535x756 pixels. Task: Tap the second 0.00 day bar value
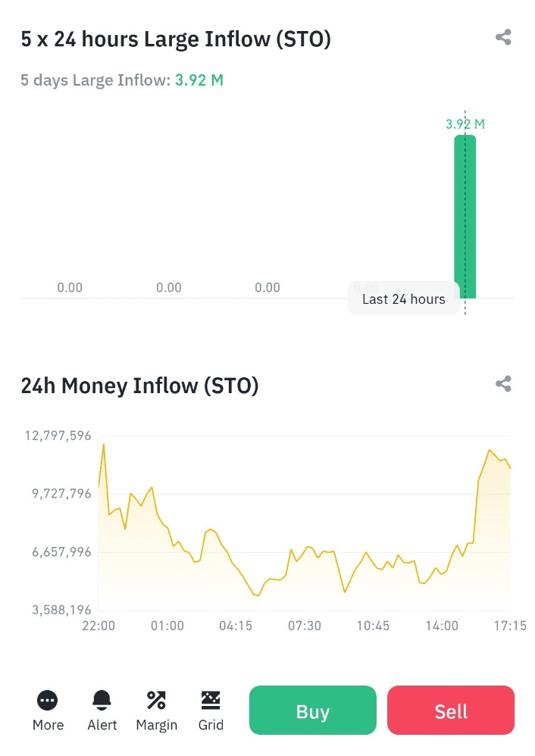[x=169, y=288]
